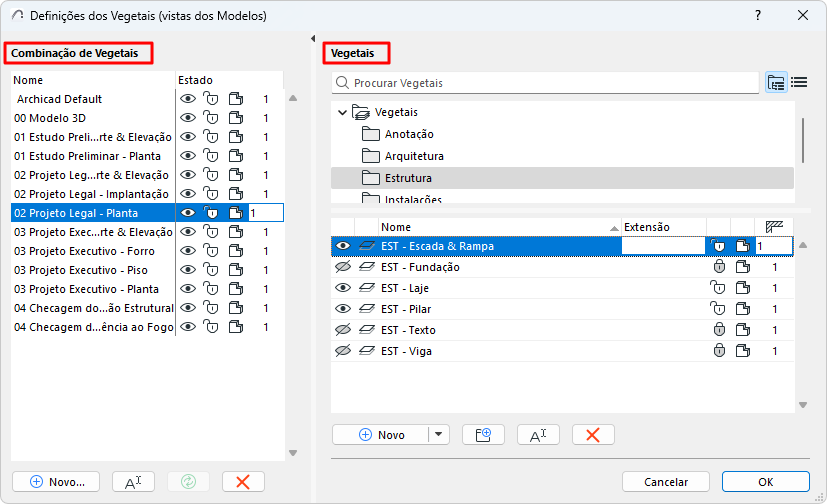
Task: Rename selected layer combination button
Action: point(133,482)
